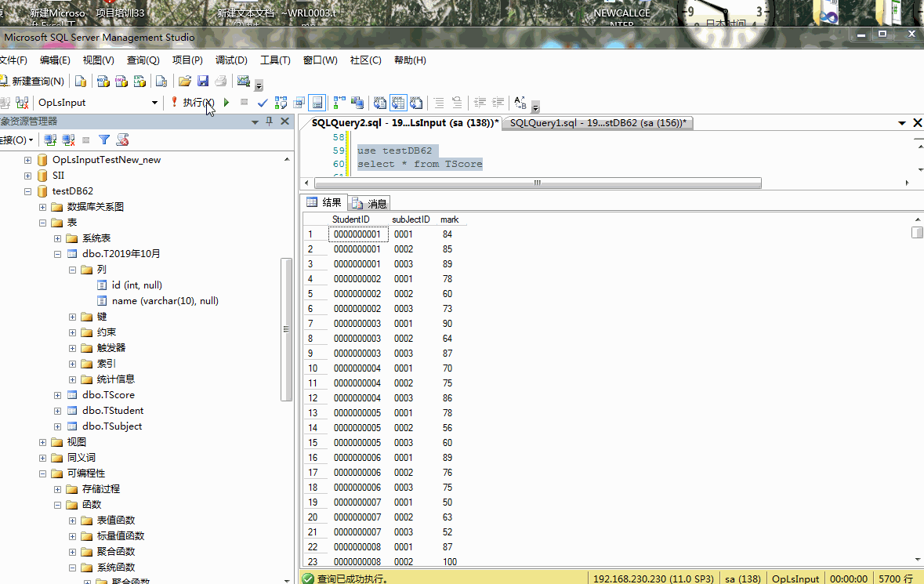
Task: Open the active files dropdown arrow beside query tabs
Action: click(x=901, y=123)
